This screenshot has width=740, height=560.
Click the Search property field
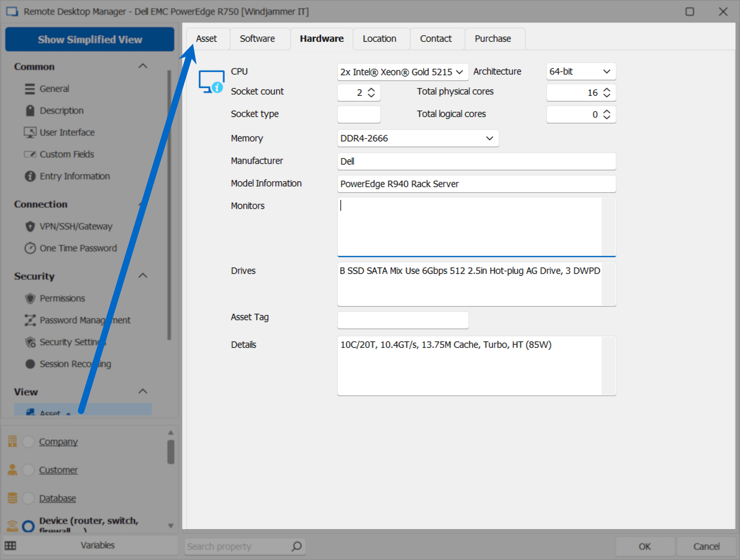tap(245, 546)
